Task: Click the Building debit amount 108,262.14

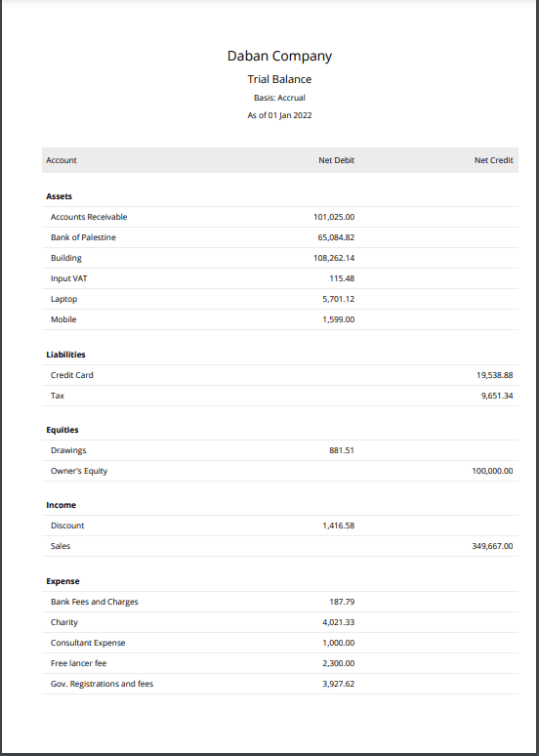Action: click(334, 258)
